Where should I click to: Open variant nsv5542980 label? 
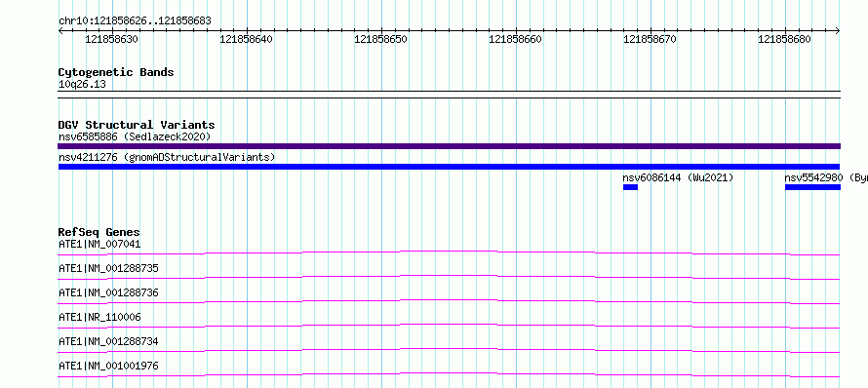coord(826,177)
